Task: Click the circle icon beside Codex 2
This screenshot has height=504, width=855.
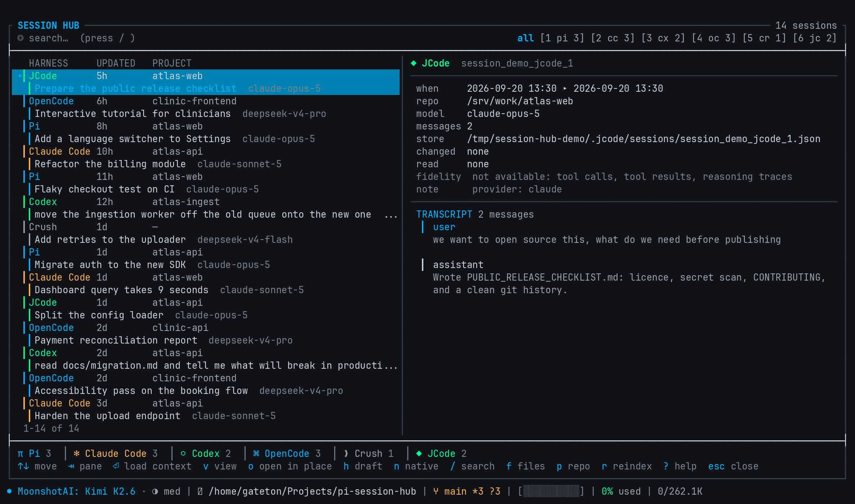Action: coord(183,454)
